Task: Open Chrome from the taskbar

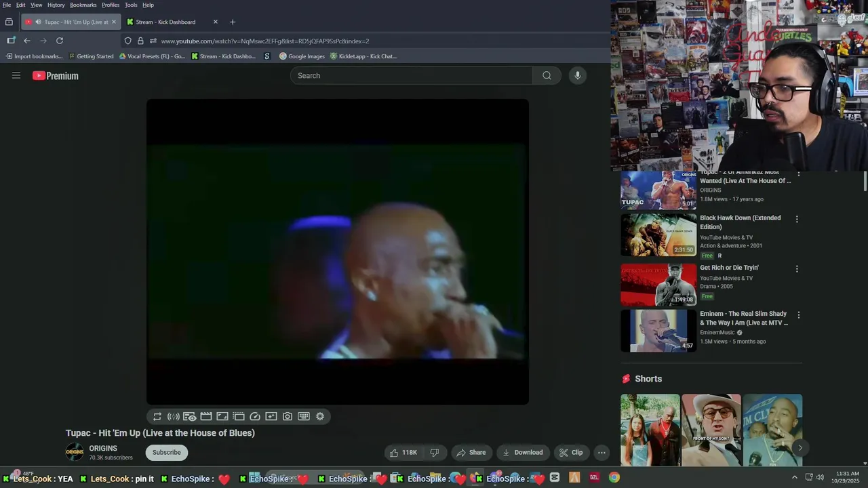Action: [614, 477]
